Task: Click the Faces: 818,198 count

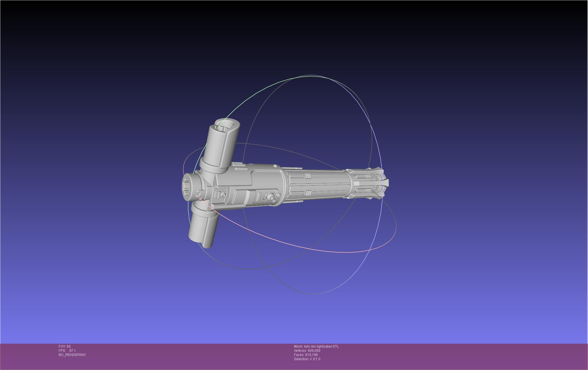Action: [x=306, y=355]
